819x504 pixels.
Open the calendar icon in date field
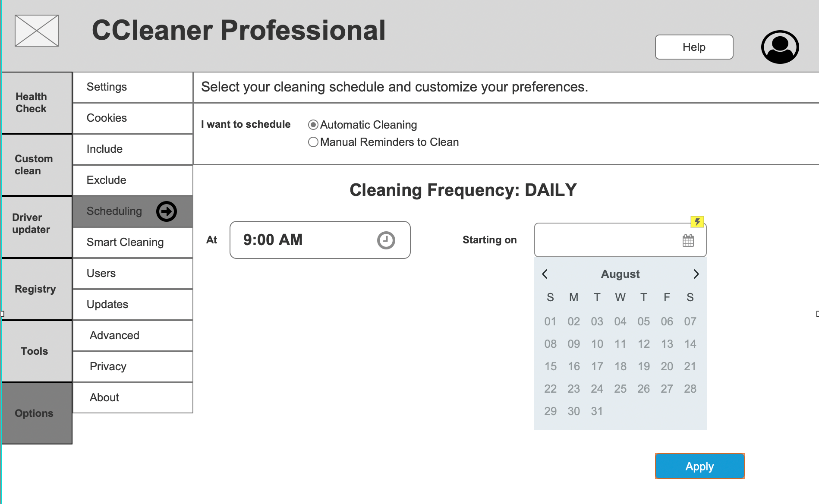click(688, 240)
